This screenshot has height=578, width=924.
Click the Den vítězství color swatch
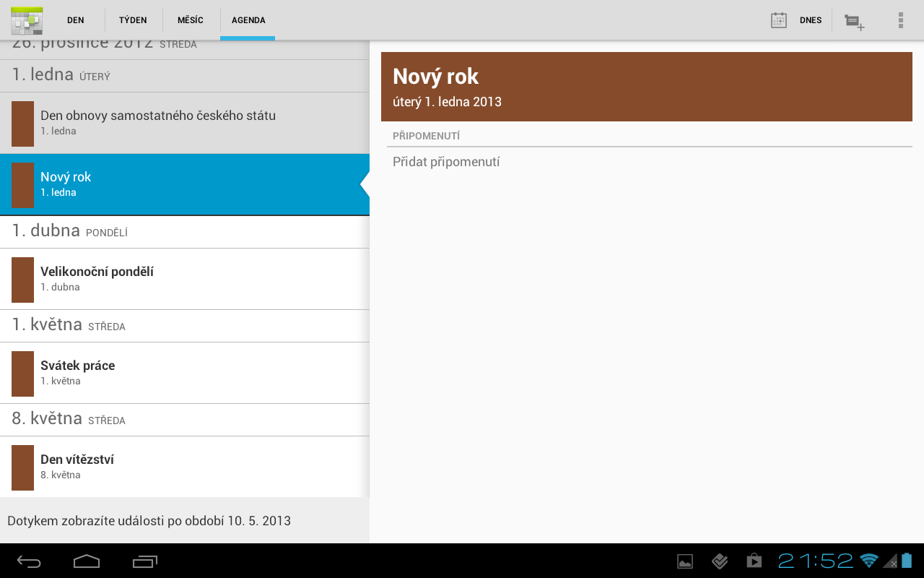(22, 467)
